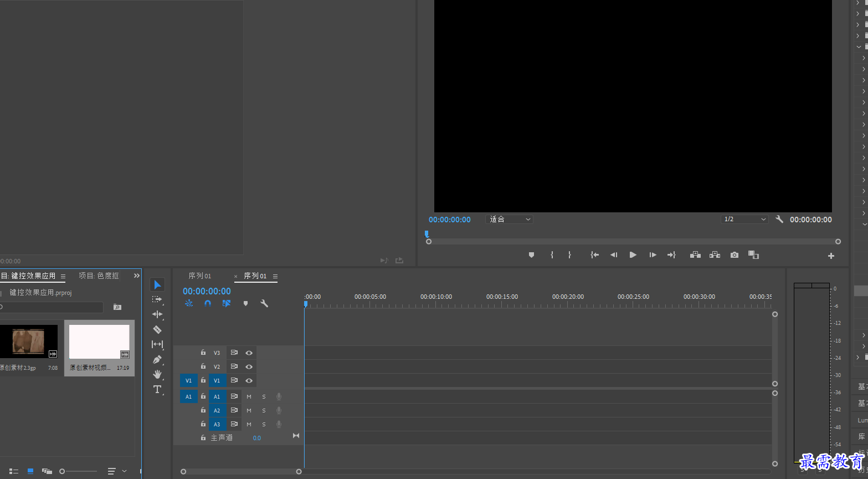Add marker in timeline panel
The height and width of the screenshot is (479, 868).
click(x=245, y=303)
